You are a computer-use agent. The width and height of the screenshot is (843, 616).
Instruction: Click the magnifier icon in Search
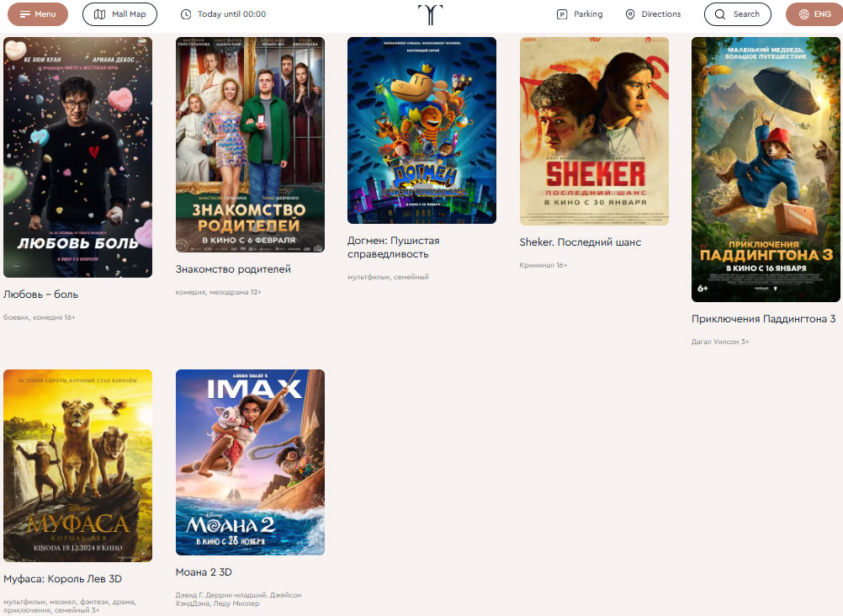720,14
